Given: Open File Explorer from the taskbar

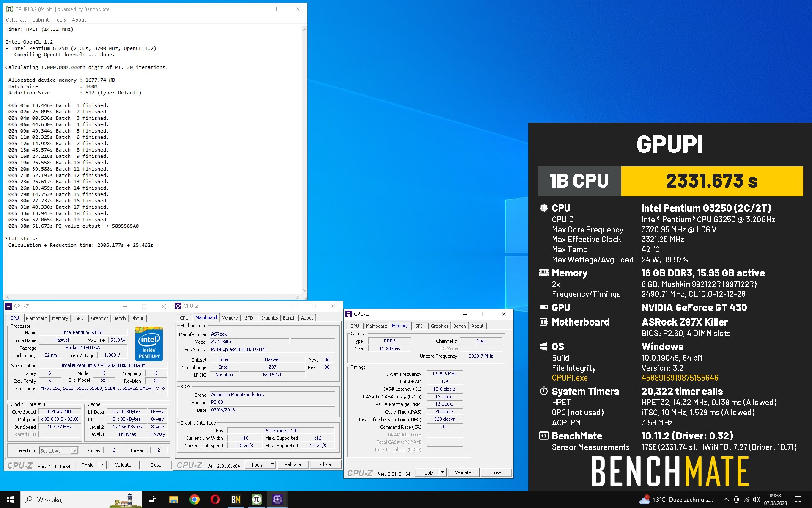Looking at the screenshot, I should [173, 500].
